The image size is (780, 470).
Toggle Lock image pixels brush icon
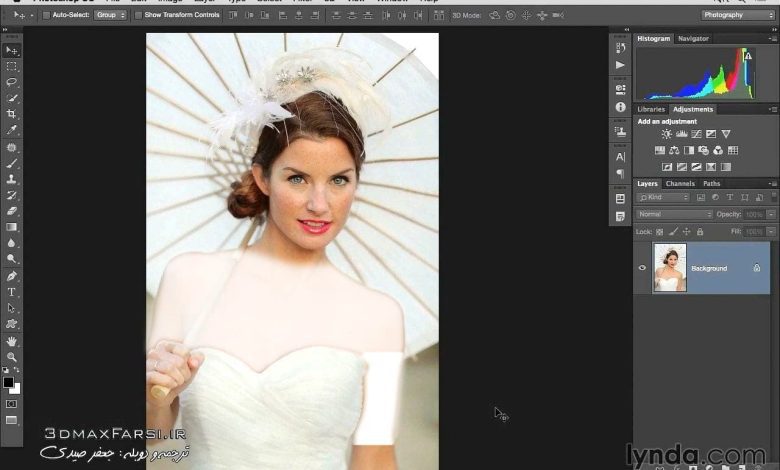tap(673, 232)
